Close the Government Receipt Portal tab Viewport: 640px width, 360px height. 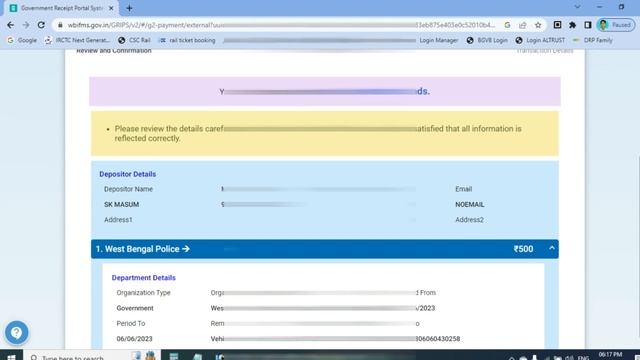tap(111, 8)
